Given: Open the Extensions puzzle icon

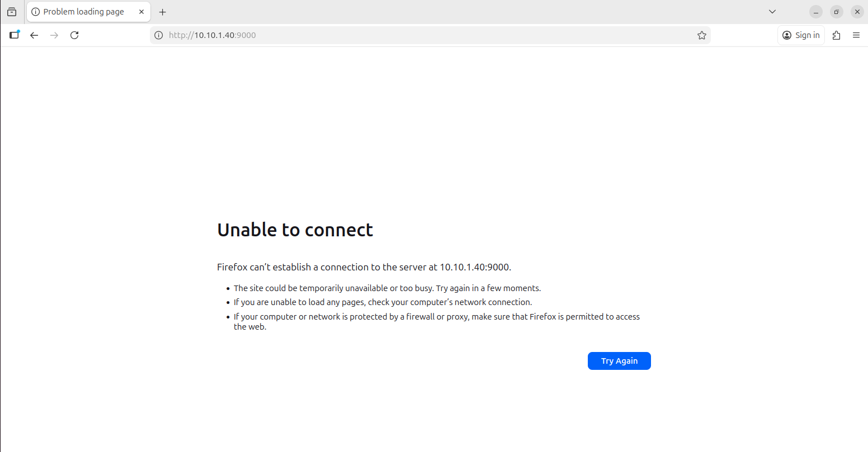Looking at the screenshot, I should tap(836, 35).
